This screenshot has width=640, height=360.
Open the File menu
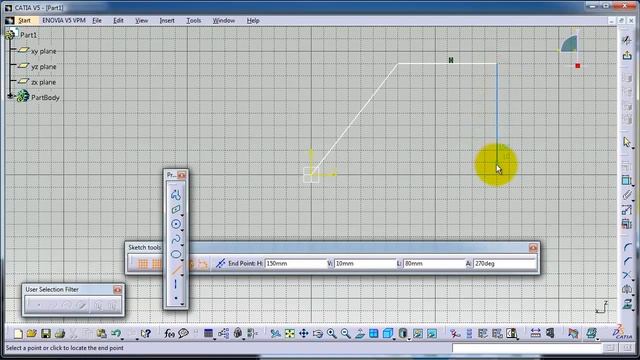point(97,20)
